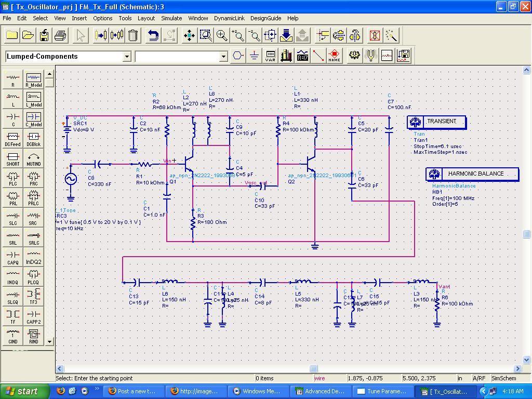Click the schematic vertical scrollbar thumb
The image size is (532, 399).
[x=526, y=234]
